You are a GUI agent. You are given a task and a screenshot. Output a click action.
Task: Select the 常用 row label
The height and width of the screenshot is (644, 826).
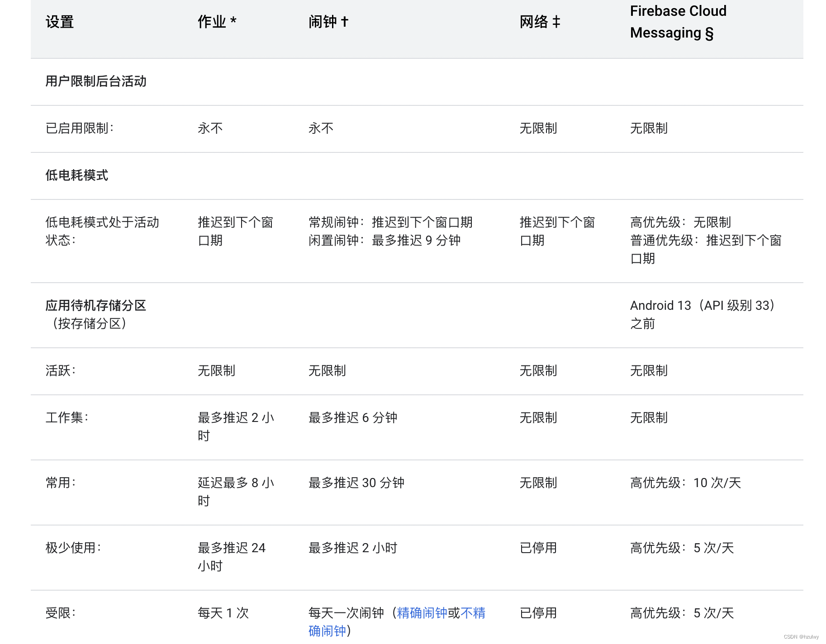[x=61, y=483]
